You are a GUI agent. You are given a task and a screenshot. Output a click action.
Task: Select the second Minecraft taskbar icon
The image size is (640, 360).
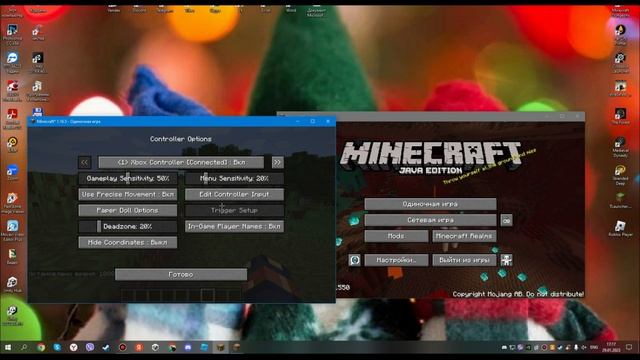tap(236, 347)
